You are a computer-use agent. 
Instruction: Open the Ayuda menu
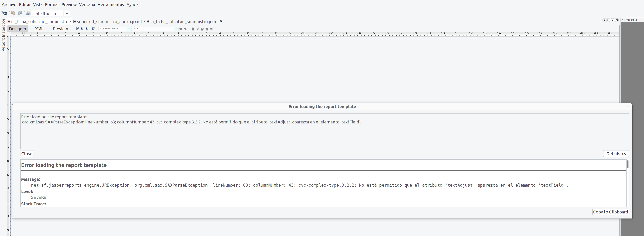pos(132,4)
